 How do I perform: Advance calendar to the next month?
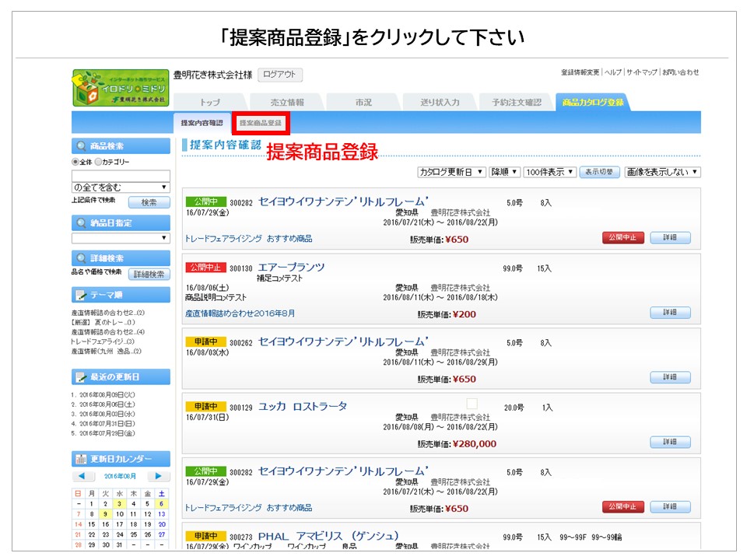(159, 476)
